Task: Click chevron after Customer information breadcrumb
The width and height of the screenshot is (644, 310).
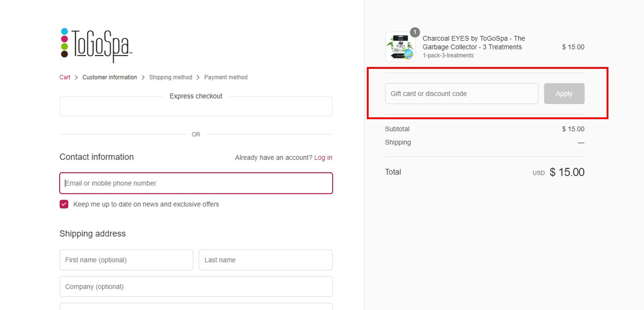Action: [143, 78]
